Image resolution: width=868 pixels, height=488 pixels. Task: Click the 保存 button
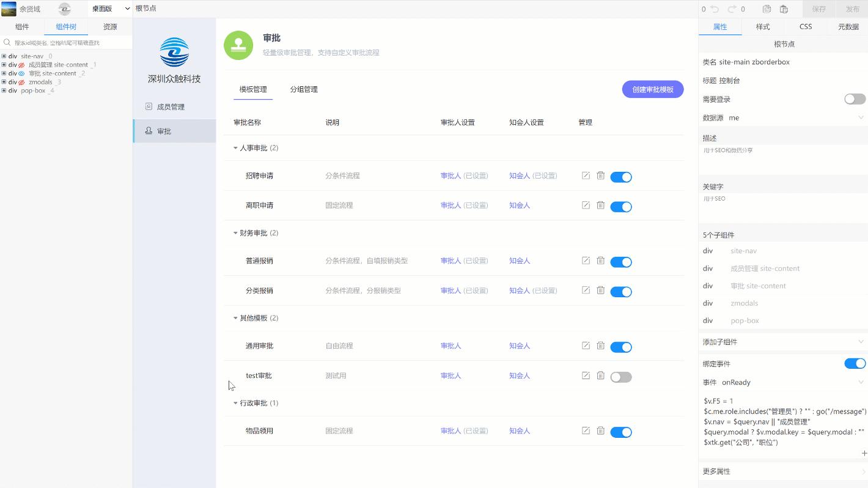(818, 9)
